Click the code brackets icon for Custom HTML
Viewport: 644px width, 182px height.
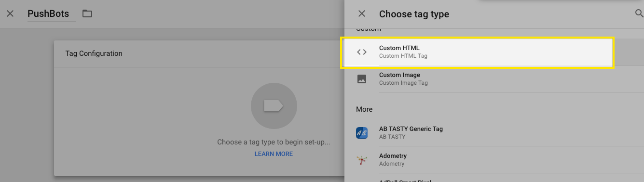[362, 52]
